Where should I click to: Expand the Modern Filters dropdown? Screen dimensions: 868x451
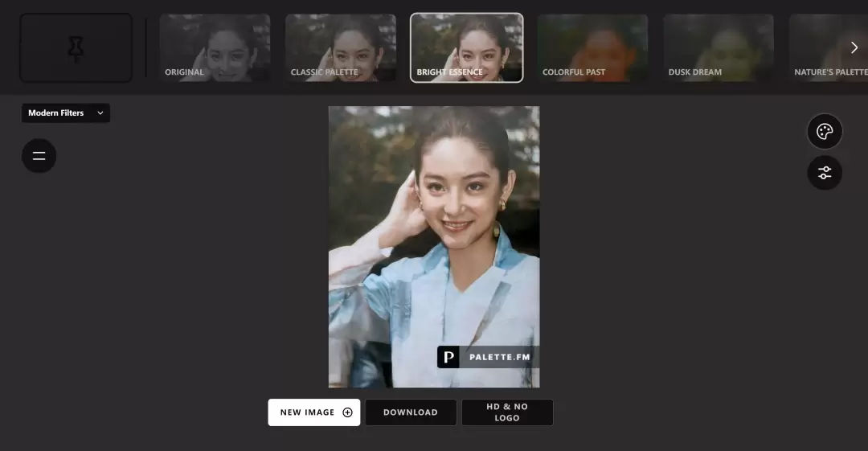[x=66, y=113]
